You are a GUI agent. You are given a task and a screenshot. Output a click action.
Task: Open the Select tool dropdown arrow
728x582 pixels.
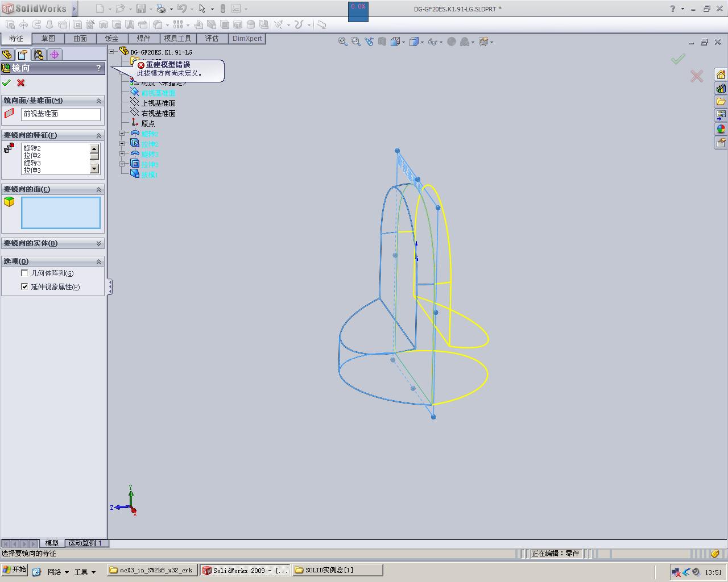tap(212, 9)
